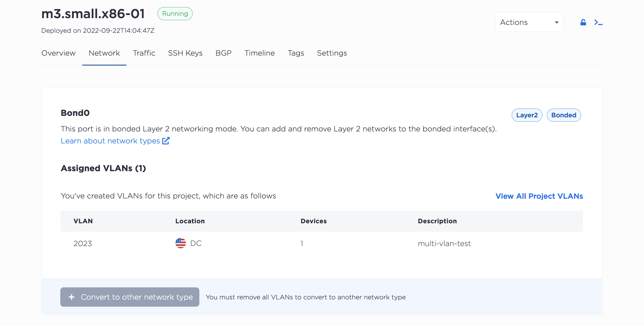Open View All Project VLANs link
644x326 pixels.
click(539, 196)
